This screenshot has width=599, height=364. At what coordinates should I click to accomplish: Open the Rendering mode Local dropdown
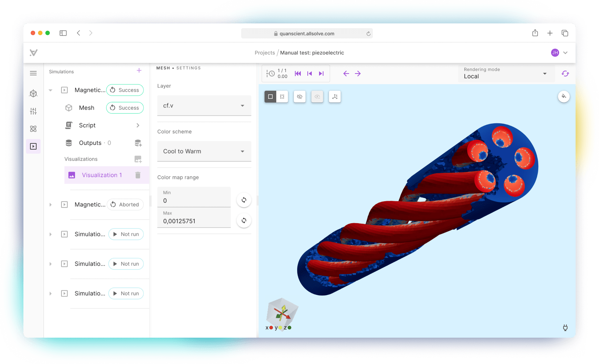pos(544,73)
